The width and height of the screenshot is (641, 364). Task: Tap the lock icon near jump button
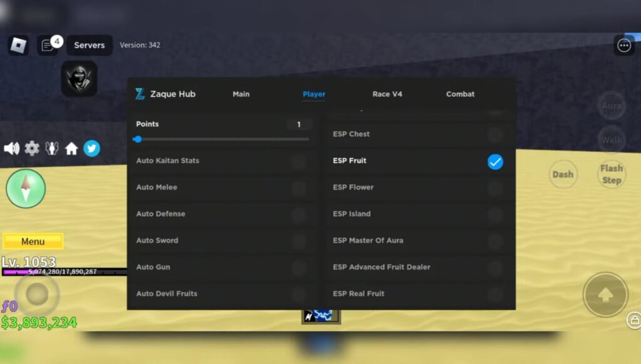[x=634, y=320]
